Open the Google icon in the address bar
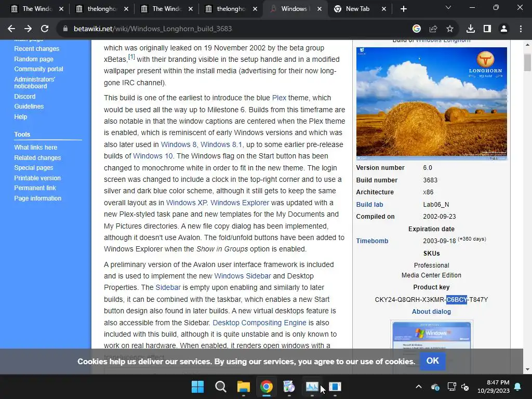This screenshot has width=532, height=399. click(x=417, y=29)
